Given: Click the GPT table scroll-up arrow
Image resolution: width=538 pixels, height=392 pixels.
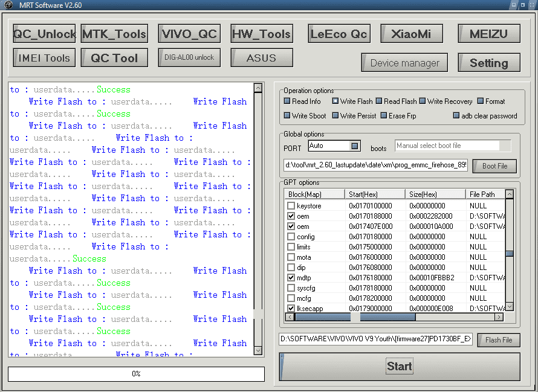Looking at the screenshot, I should click(510, 194).
